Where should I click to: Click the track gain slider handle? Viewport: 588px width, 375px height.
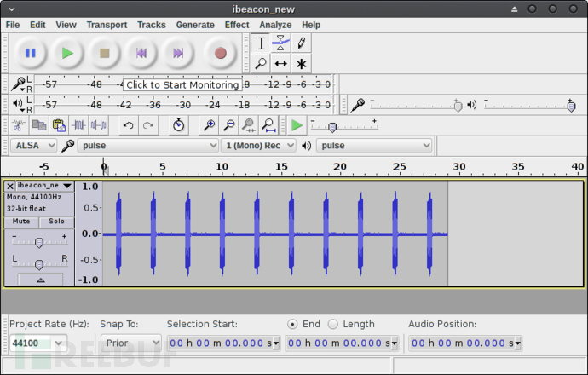(x=39, y=243)
